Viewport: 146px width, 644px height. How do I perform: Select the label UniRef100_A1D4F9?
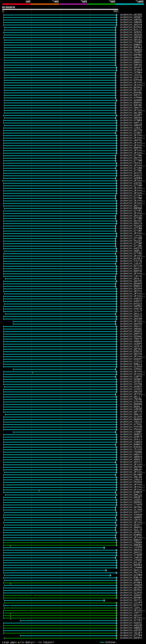[x=131, y=344]
